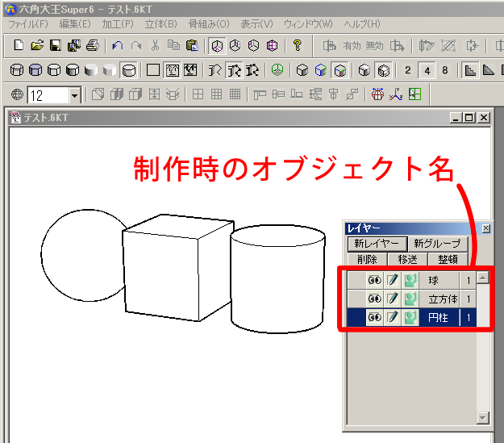Toggle pencil edit icon of 円柱 layer
The height and width of the screenshot is (443, 504).
tap(393, 318)
